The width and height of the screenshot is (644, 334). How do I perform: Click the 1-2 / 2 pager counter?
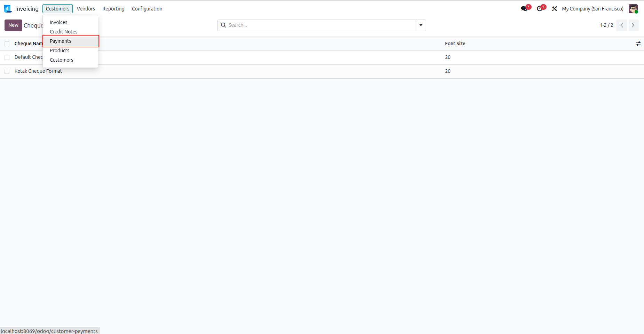pos(606,25)
